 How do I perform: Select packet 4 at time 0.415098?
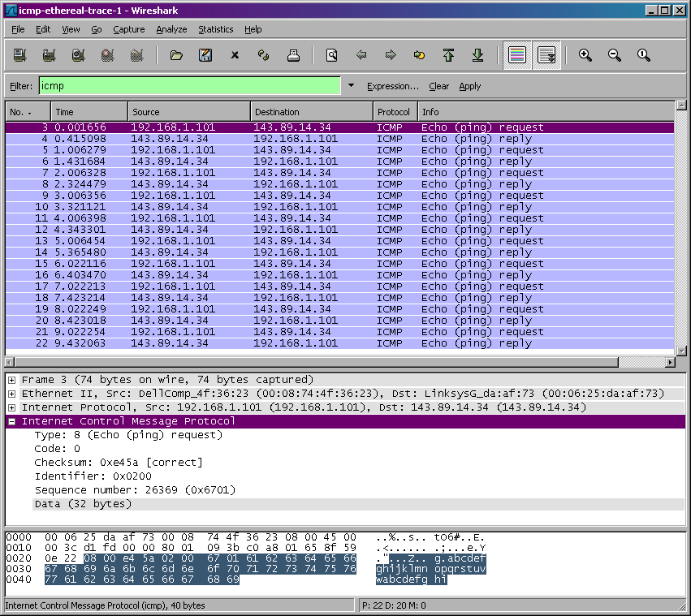coord(339,139)
